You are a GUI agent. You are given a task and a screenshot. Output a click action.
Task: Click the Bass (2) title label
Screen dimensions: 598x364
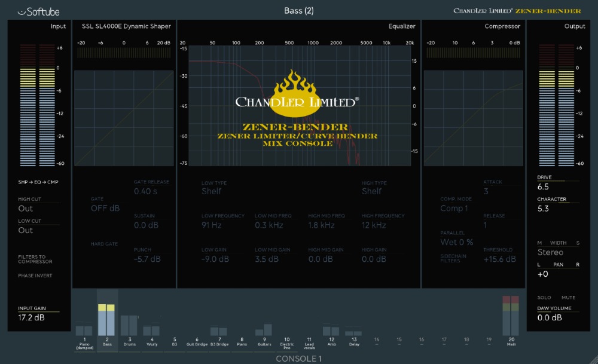(298, 10)
